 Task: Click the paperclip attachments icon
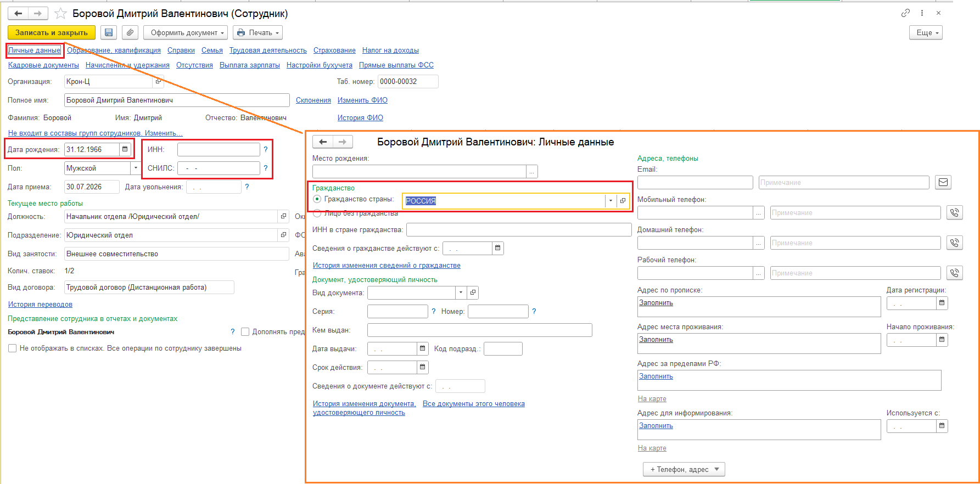pos(130,33)
